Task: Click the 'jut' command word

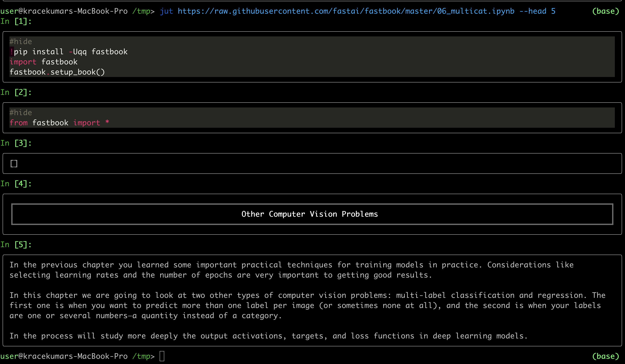Action: pyautogui.click(x=166, y=11)
